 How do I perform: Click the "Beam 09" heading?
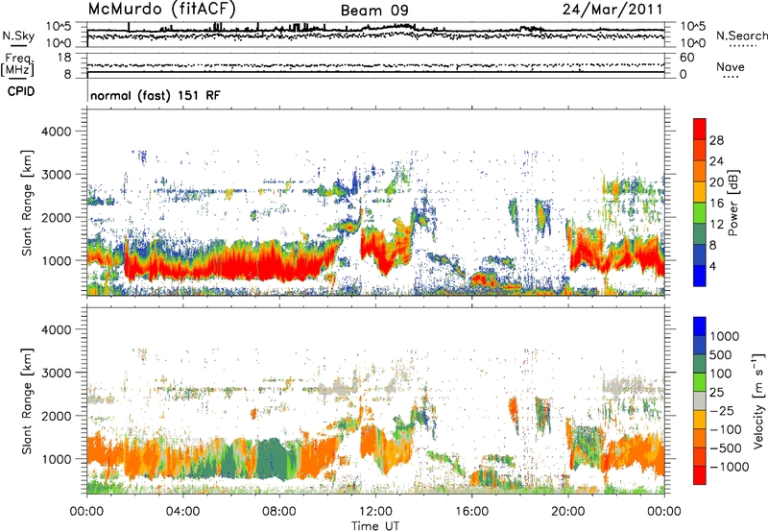374,11
